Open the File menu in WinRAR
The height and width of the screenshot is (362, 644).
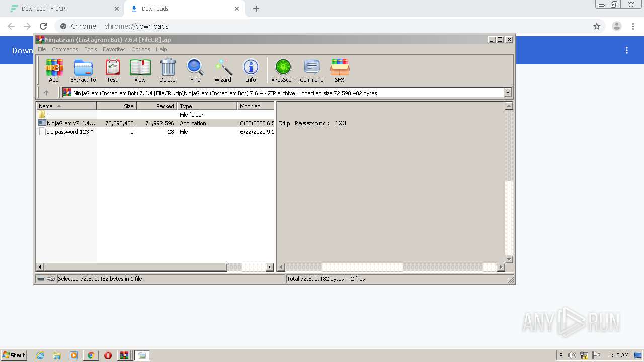[x=42, y=49]
